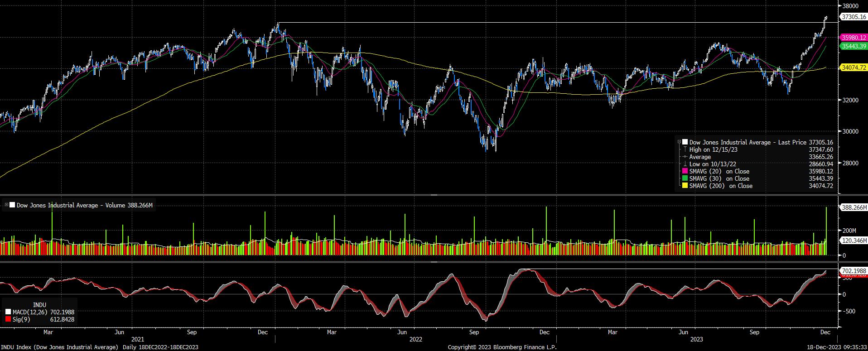The height and width of the screenshot is (351, 868).
Task: Click the magenta 35980.12 axis tag
Action: click(x=854, y=38)
